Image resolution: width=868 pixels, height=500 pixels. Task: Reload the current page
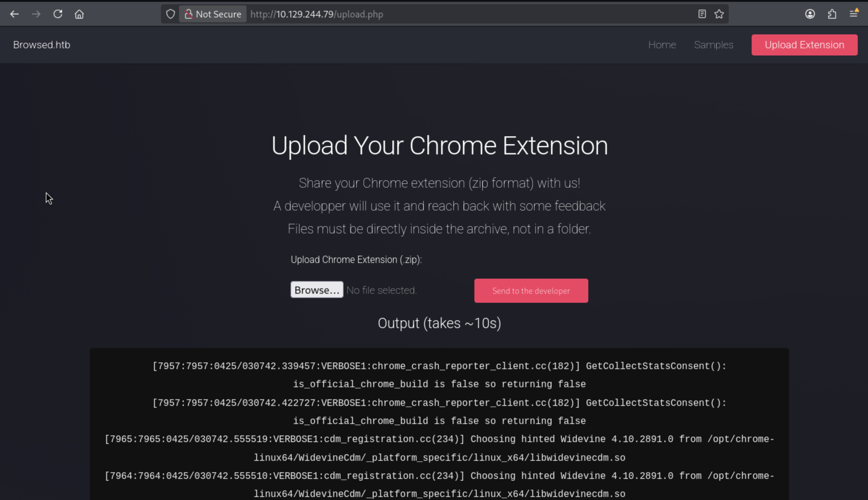click(58, 14)
